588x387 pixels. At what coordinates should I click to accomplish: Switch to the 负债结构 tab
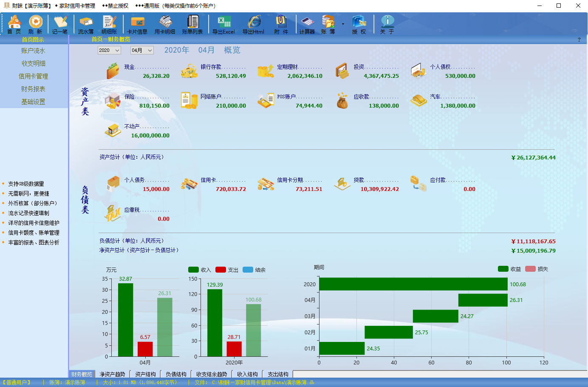pyautogui.click(x=176, y=374)
